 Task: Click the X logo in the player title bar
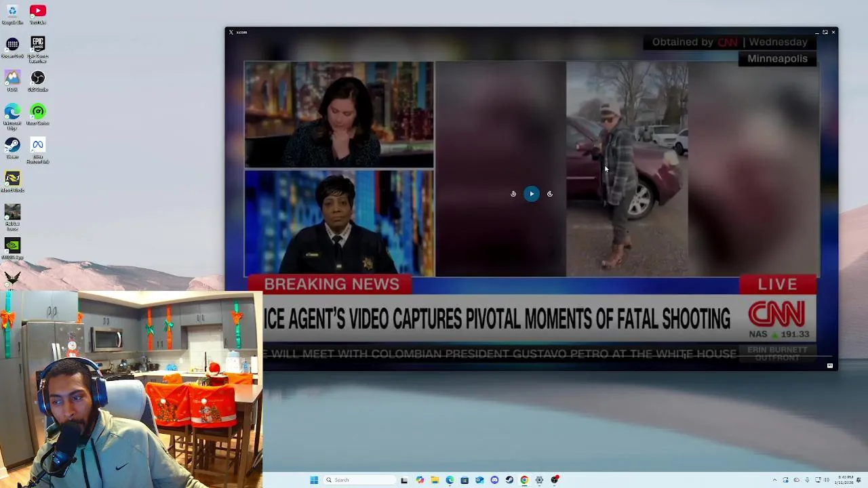pos(231,32)
